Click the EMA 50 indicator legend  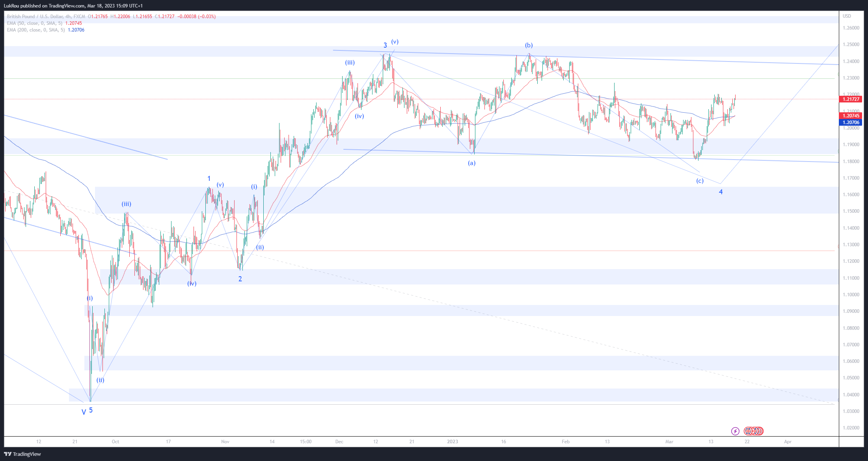coord(35,23)
